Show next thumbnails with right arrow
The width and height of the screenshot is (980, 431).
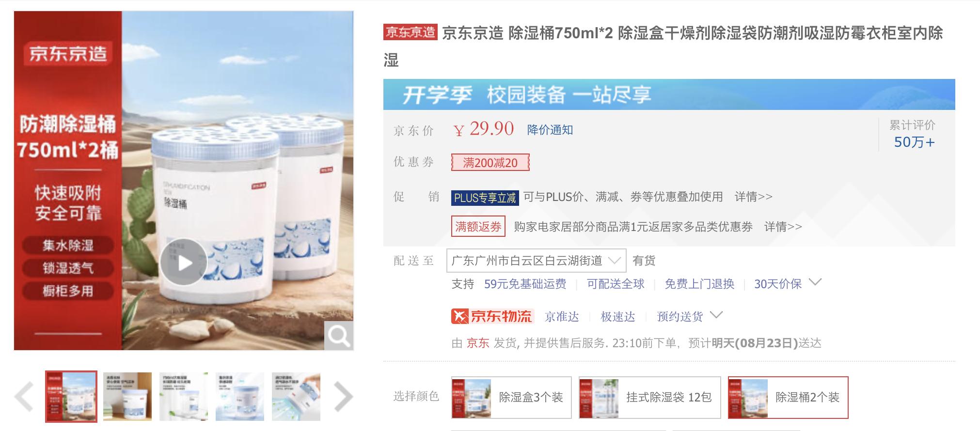(343, 397)
